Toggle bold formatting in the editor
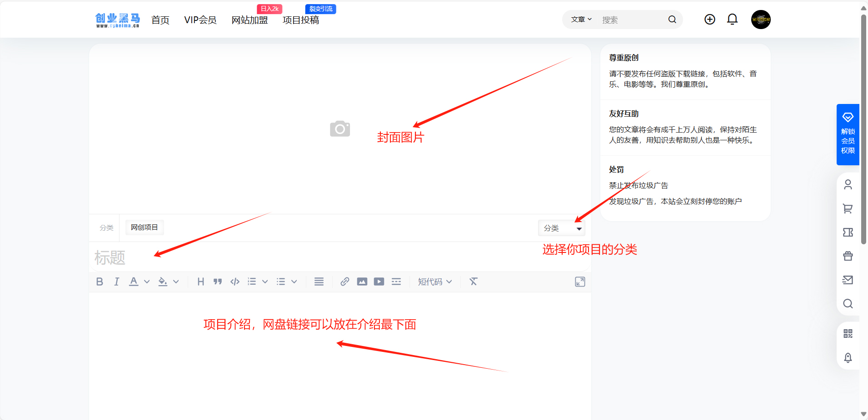Viewport: 868px width, 420px height. [99, 282]
